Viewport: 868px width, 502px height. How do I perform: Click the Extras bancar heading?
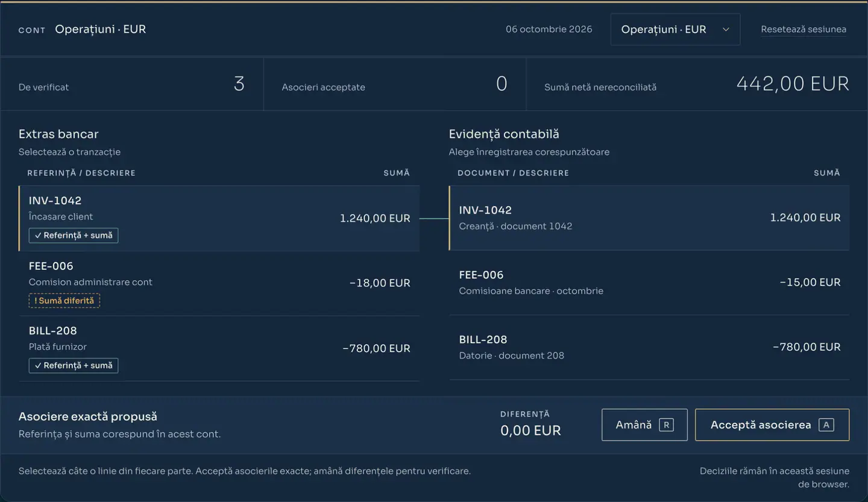tap(58, 134)
